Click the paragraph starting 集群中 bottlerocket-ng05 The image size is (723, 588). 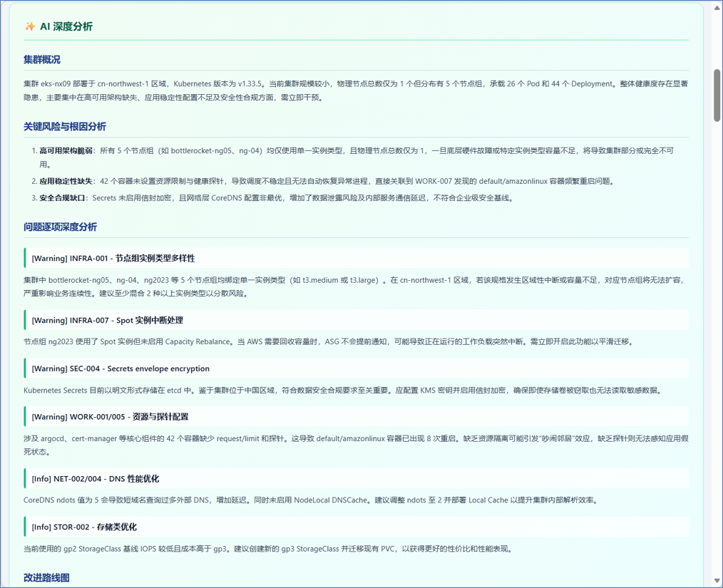point(356,287)
